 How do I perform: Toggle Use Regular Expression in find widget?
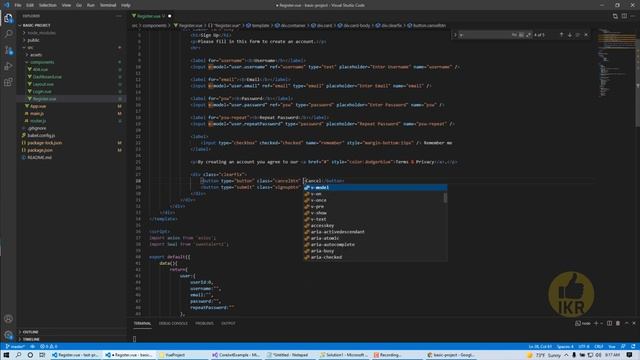click(529, 35)
